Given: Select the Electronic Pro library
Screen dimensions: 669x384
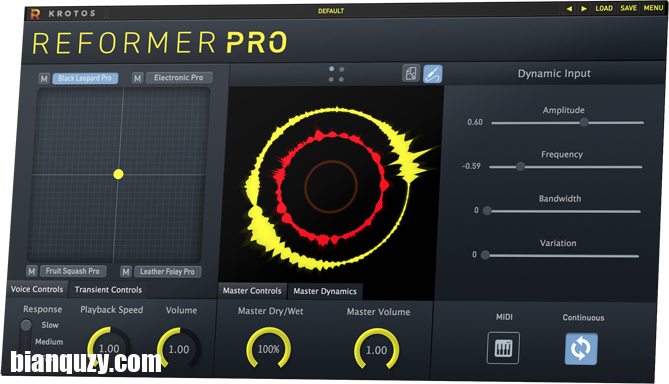Looking at the screenshot, I should coord(179,78).
